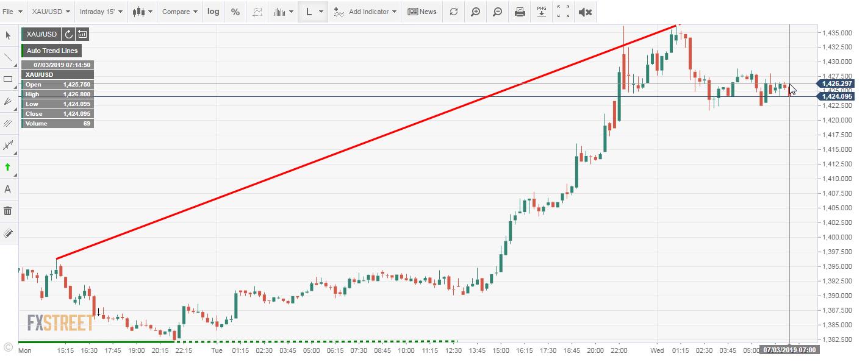Select the text annotation tool
Screen dimensions: 868x362
[8, 189]
